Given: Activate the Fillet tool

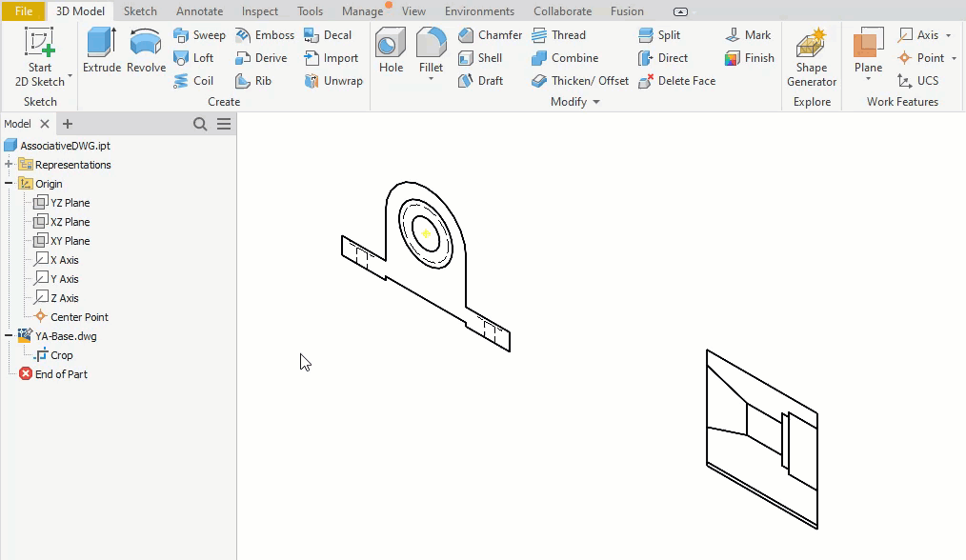Looking at the screenshot, I should click(432, 50).
